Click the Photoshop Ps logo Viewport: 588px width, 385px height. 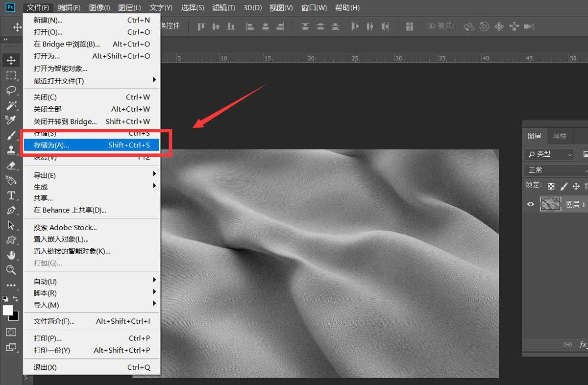[x=11, y=7]
